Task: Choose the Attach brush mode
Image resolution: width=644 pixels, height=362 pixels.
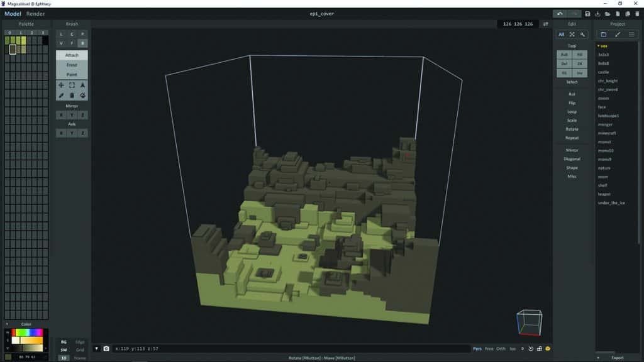Action: point(72,55)
